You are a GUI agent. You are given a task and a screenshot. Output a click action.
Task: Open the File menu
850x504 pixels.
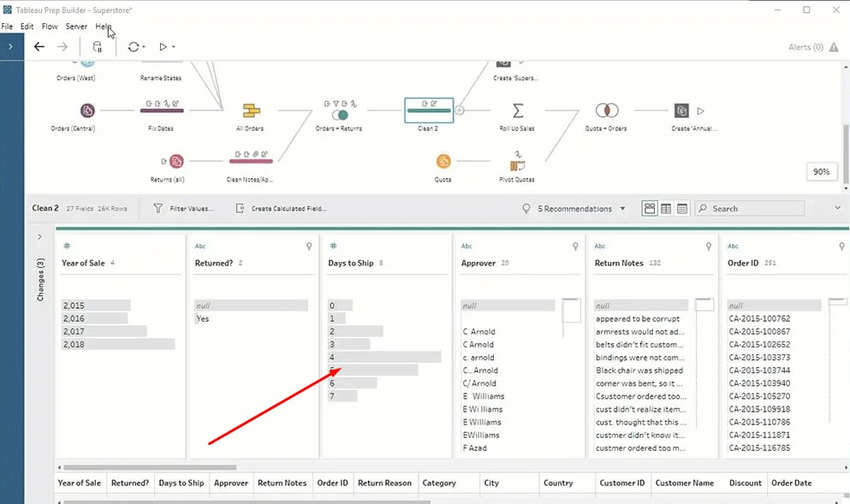tap(7, 26)
